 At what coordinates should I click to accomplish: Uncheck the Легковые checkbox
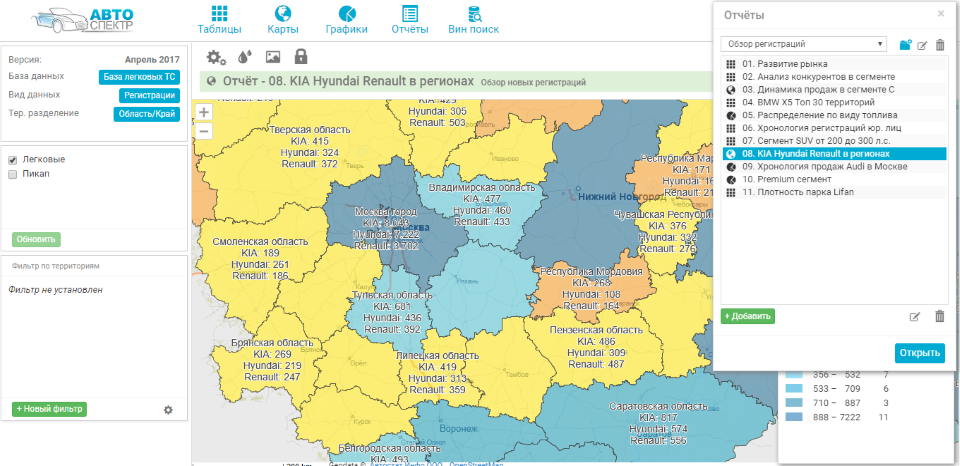13,160
